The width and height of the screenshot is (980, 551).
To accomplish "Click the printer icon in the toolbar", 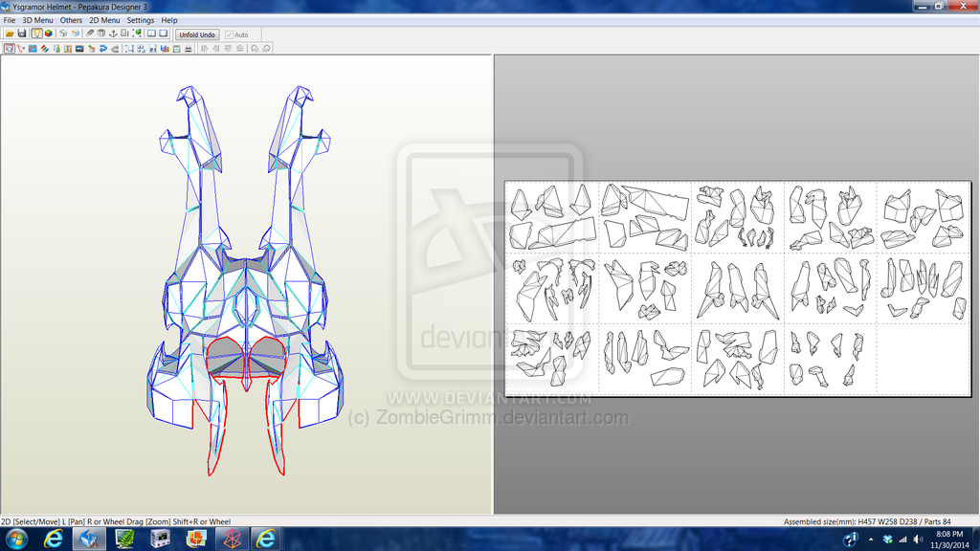I will (189, 49).
